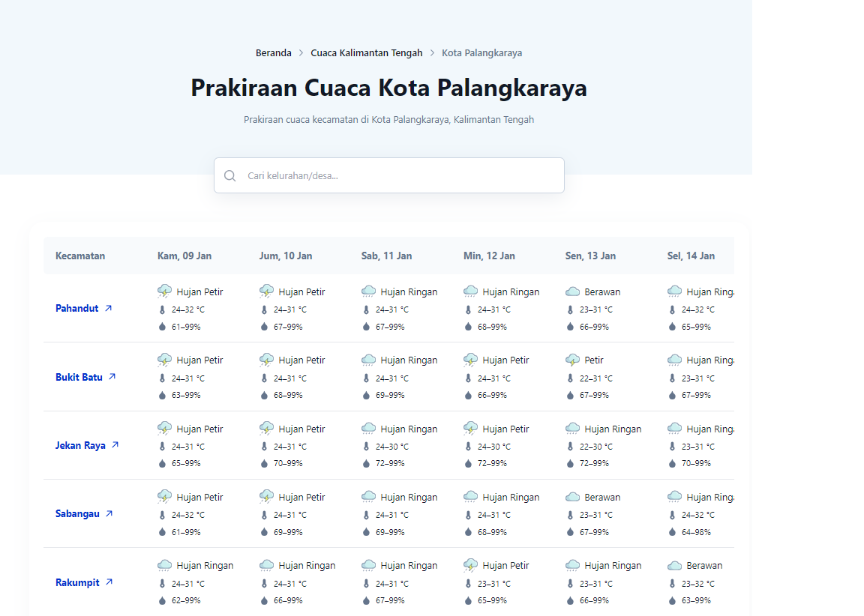Image resolution: width=864 pixels, height=616 pixels.
Task: Click Bukit Batu 63–99% humidity value
Action: click(186, 395)
